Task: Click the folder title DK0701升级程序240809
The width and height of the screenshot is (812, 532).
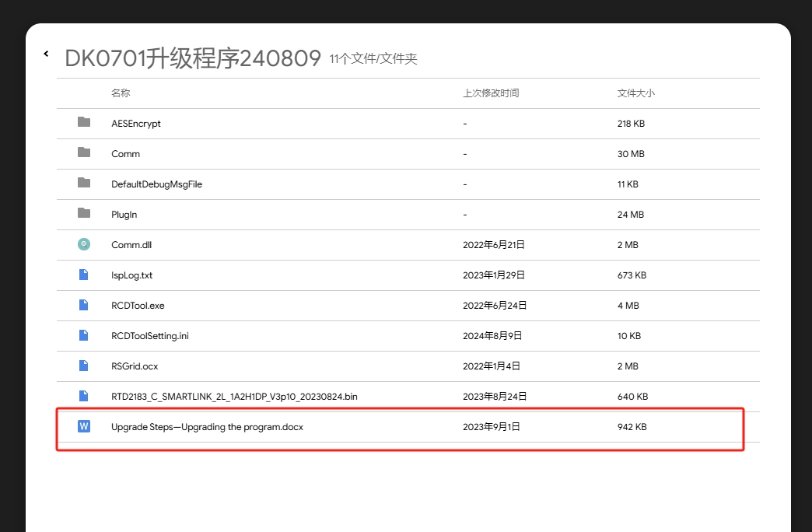Action: [x=193, y=58]
